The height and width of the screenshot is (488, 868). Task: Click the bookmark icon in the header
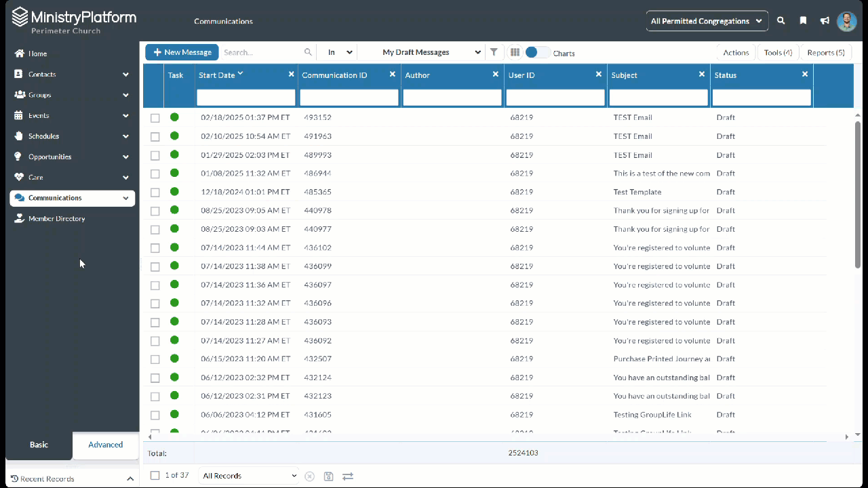(x=803, y=21)
